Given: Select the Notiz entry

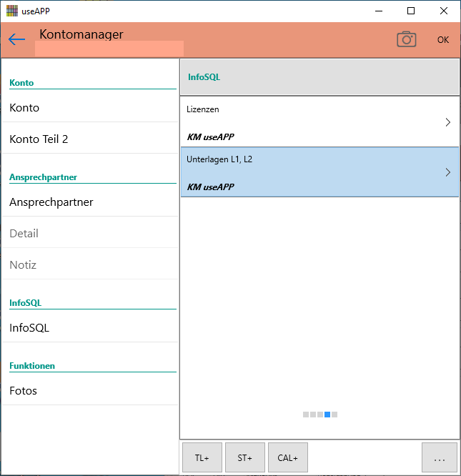Looking at the screenshot, I should (90, 265).
